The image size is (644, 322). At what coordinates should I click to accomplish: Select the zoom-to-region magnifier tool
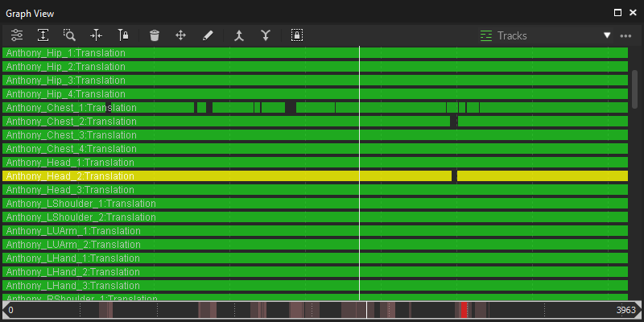point(70,35)
